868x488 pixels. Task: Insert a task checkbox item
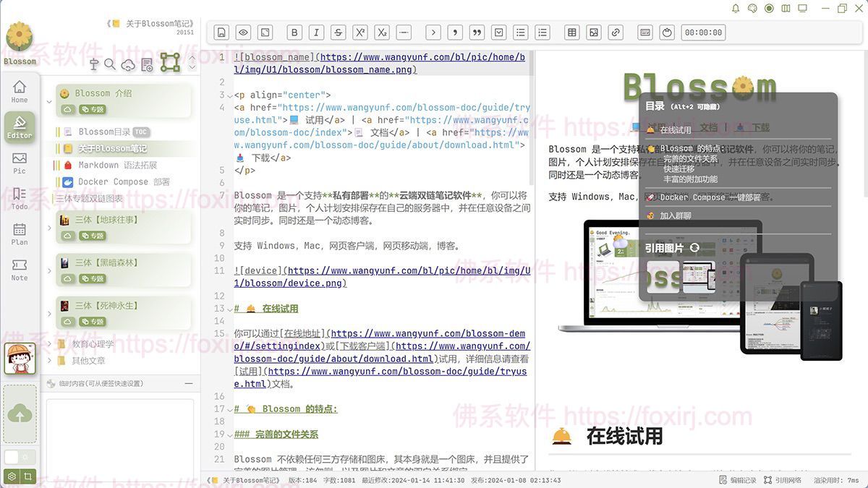(x=498, y=32)
